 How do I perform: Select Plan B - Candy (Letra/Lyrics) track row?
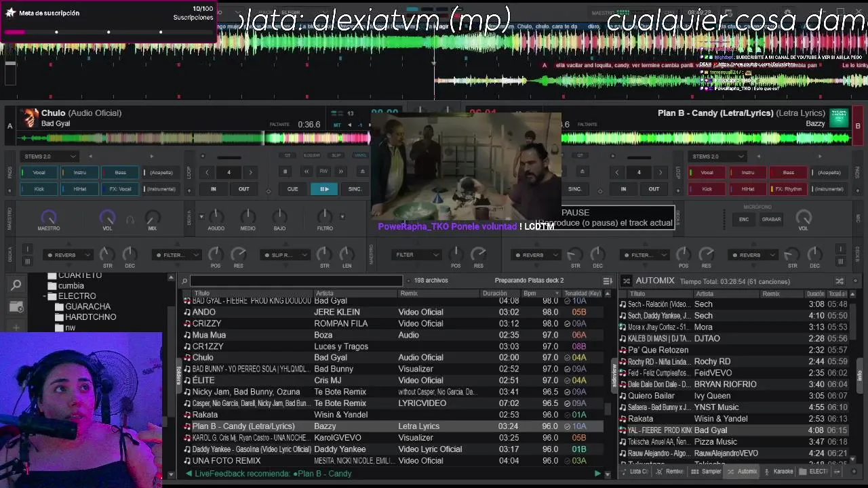click(393, 426)
